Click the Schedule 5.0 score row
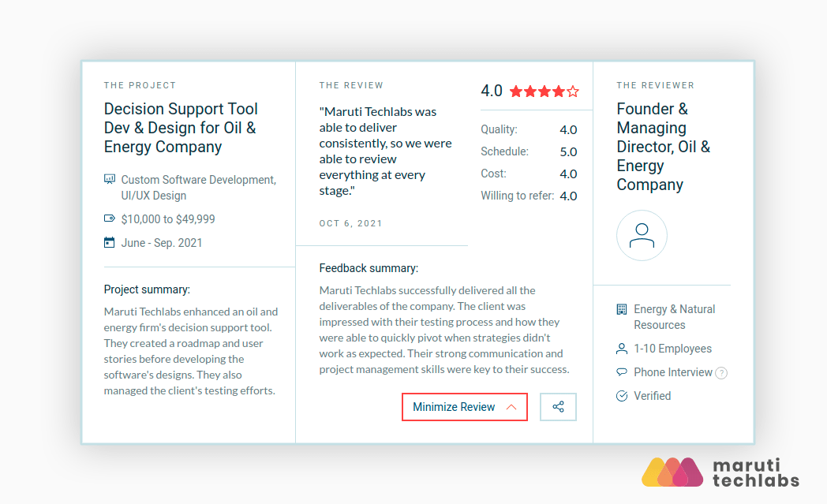Screen dimensions: 827x504 point(529,151)
